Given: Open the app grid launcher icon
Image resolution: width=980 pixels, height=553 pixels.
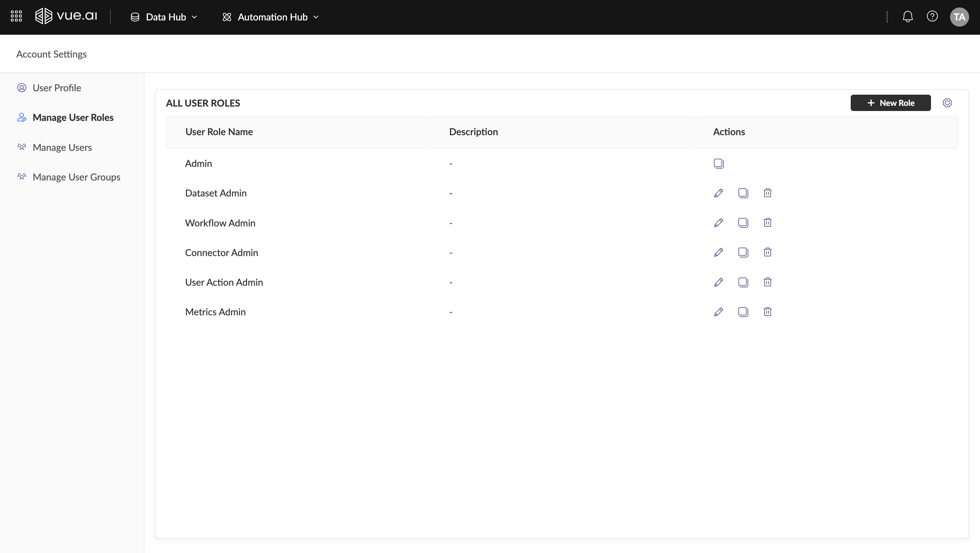Looking at the screenshot, I should [16, 16].
